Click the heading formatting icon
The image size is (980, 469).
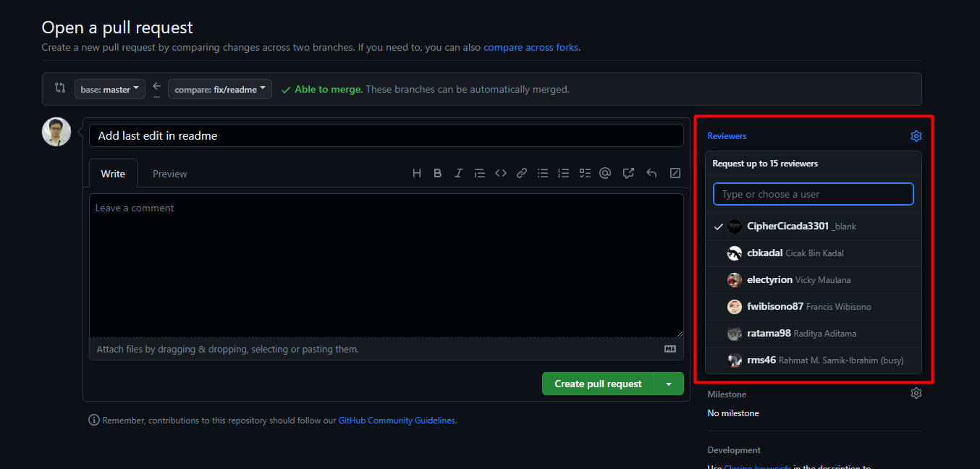coord(417,173)
